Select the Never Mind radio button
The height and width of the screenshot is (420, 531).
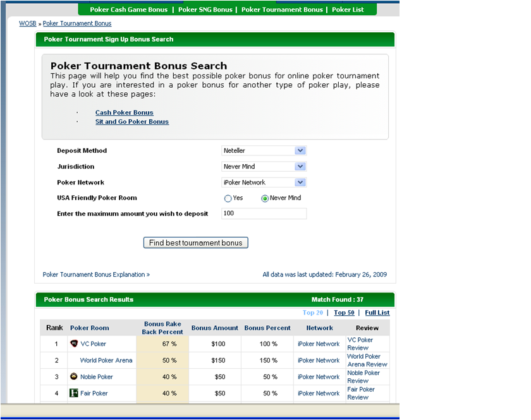coord(265,198)
